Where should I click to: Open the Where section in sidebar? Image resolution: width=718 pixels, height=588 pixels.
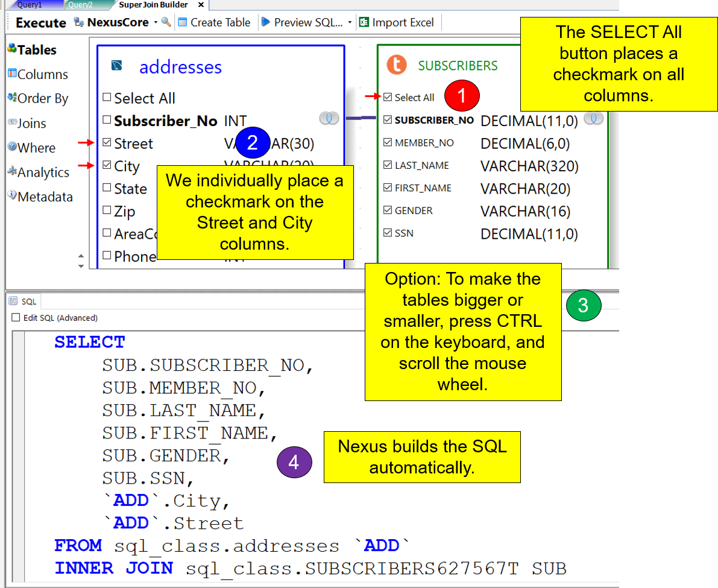tap(36, 148)
